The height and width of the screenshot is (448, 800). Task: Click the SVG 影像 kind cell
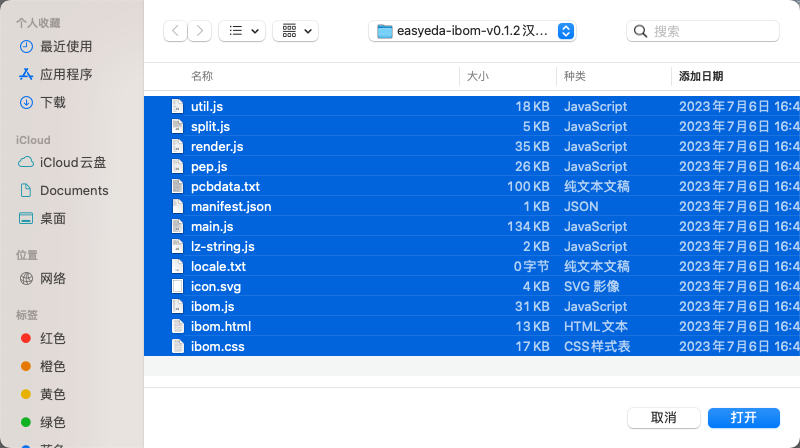592,286
